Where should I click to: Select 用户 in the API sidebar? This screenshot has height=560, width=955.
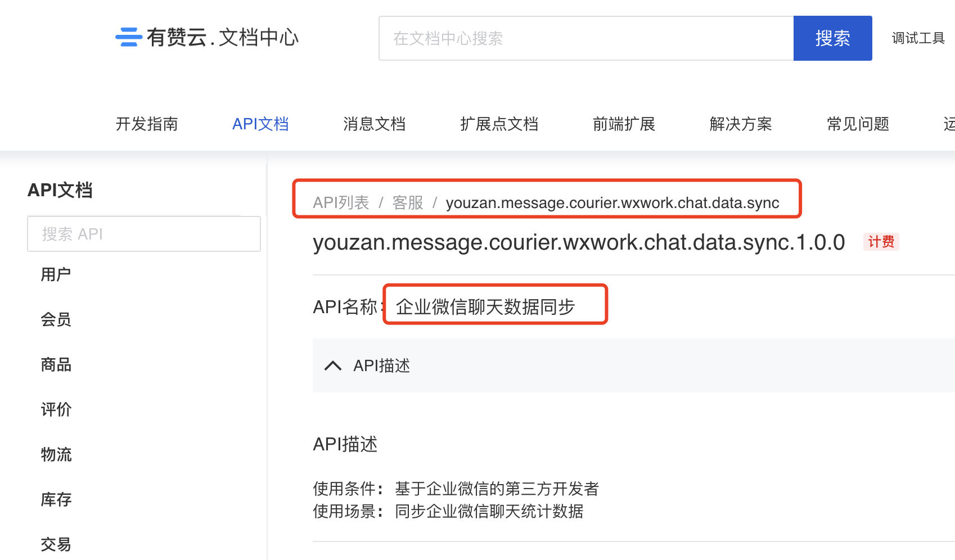point(56,274)
